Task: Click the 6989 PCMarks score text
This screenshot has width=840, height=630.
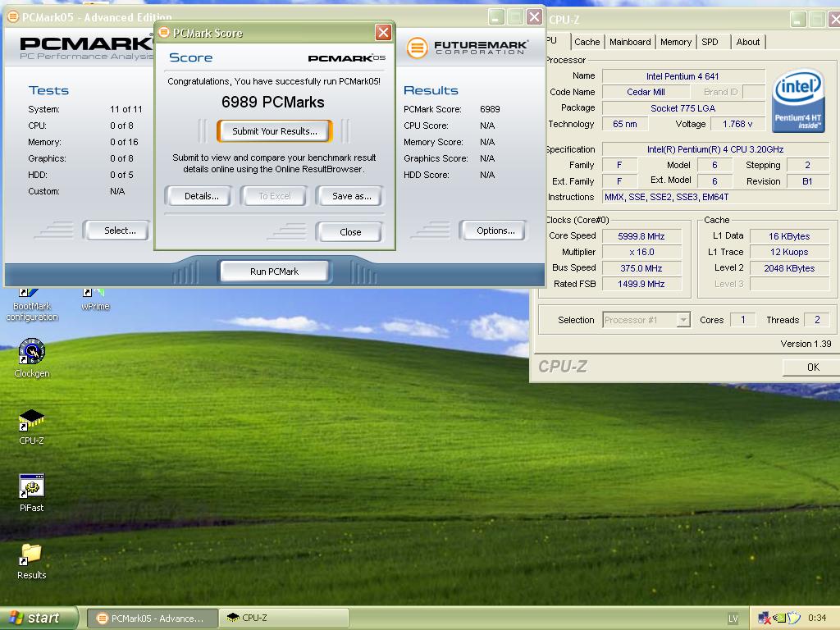Action: click(272, 103)
